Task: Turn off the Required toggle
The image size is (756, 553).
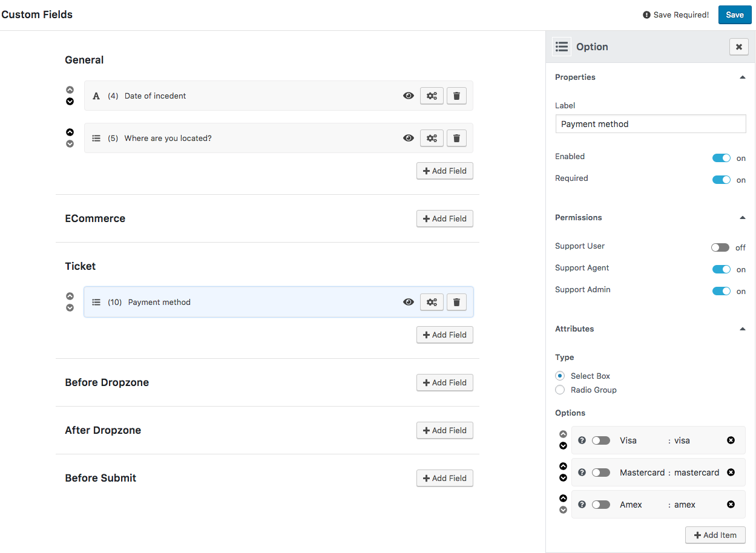Action: tap(721, 180)
